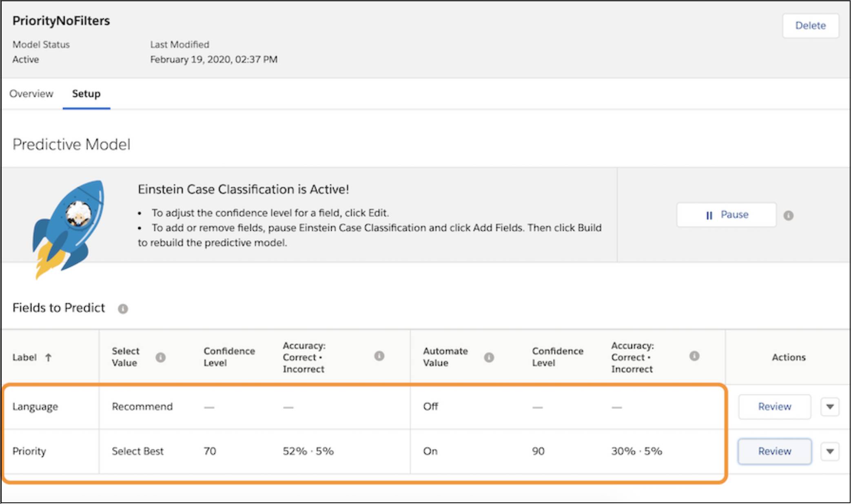Click the Predictive Model heading
The height and width of the screenshot is (504, 851).
(x=71, y=144)
